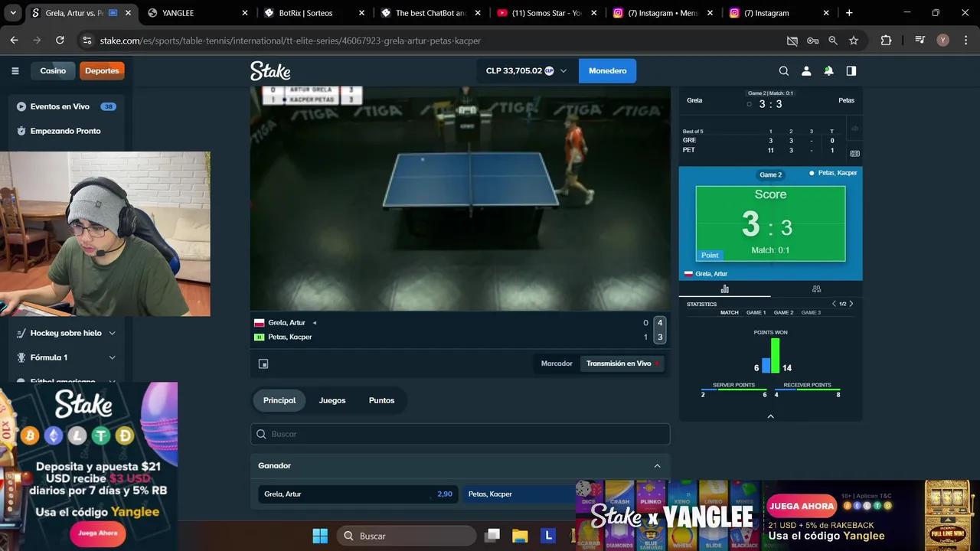Show the bar chart statistics view

pyautogui.click(x=724, y=289)
